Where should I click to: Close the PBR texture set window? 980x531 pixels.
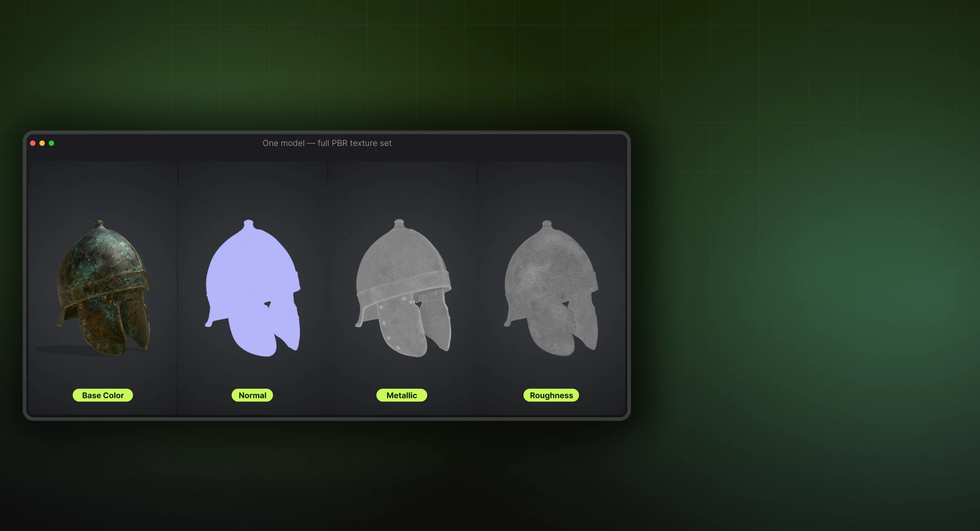33,143
